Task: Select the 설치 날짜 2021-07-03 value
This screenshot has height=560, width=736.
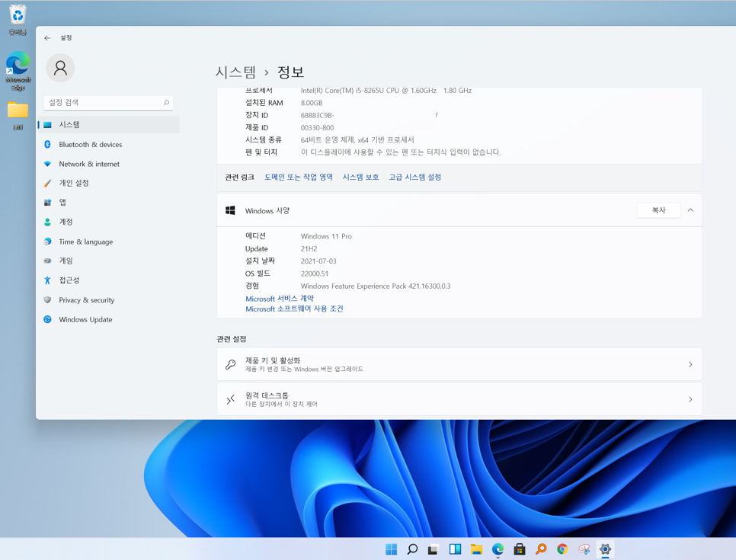Action: click(x=318, y=261)
